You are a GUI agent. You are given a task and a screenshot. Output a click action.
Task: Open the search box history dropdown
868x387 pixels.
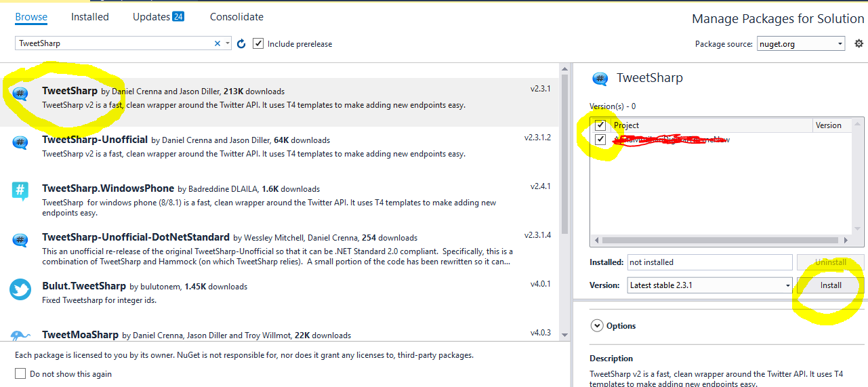tap(227, 43)
